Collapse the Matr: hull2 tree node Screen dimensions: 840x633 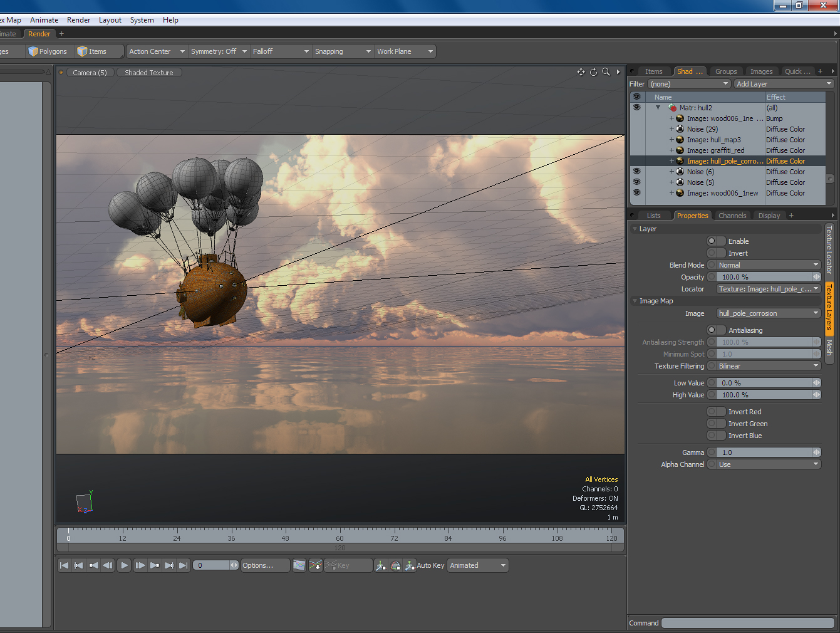658,108
